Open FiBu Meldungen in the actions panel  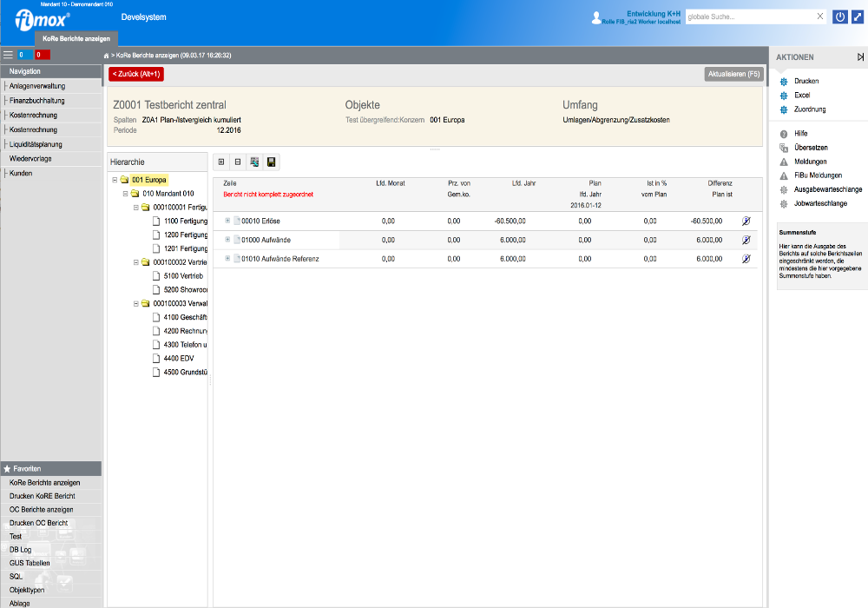click(818, 175)
